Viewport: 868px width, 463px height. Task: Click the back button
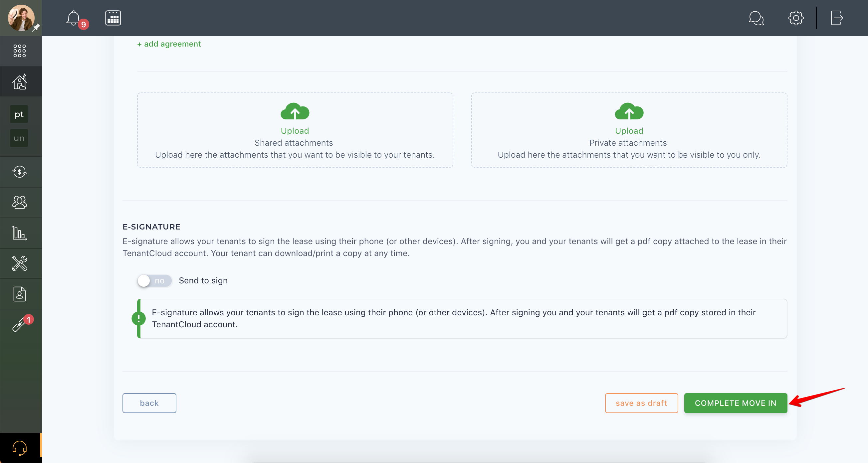pyautogui.click(x=149, y=403)
